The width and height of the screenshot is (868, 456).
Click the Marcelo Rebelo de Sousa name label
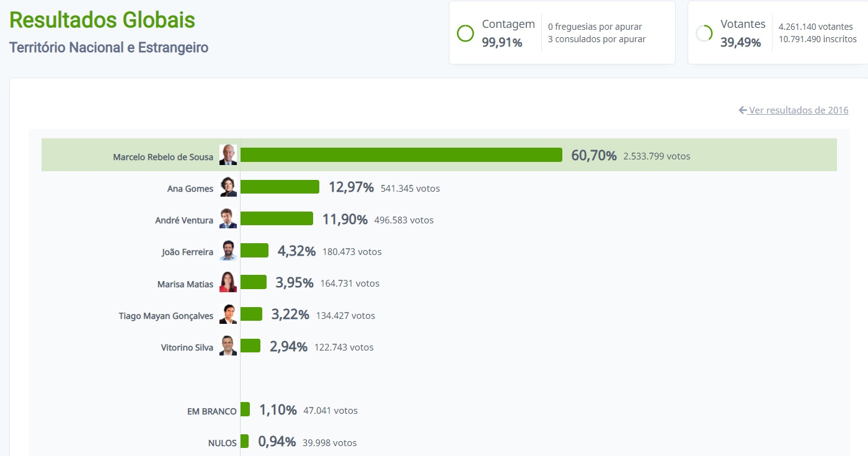163,158
